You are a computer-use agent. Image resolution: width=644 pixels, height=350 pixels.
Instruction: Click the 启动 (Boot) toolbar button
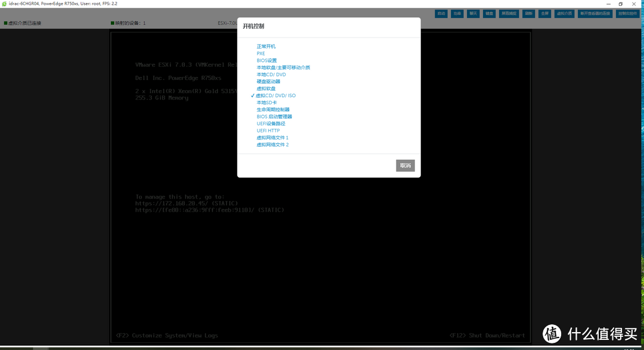pos(441,13)
